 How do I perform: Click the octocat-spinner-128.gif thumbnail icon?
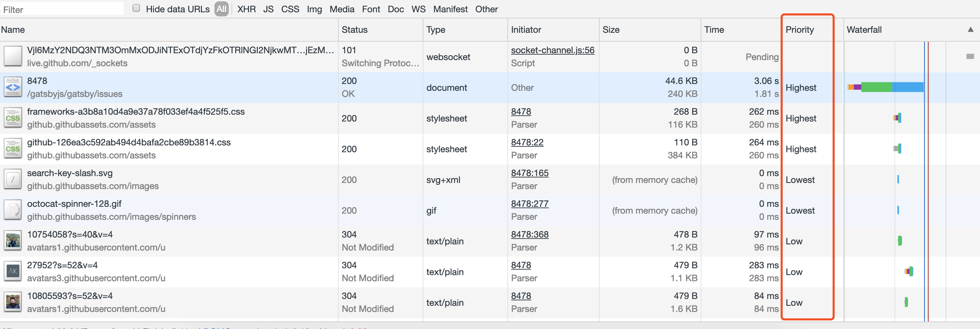tap(13, 210)
